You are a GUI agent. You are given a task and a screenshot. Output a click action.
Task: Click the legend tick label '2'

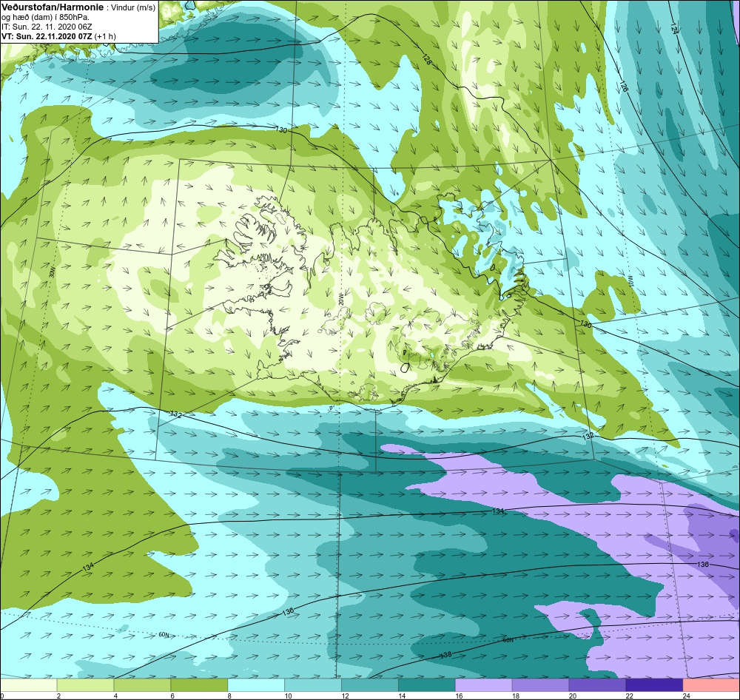[59, 696]
